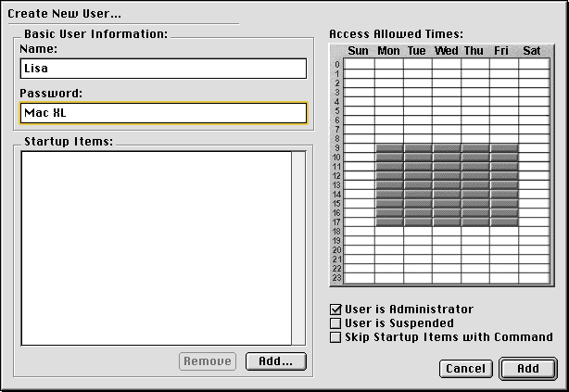Click the Startup Items list box
Image resolution: width=569 pixels, height=392 pixels.
tap(157, 248)
